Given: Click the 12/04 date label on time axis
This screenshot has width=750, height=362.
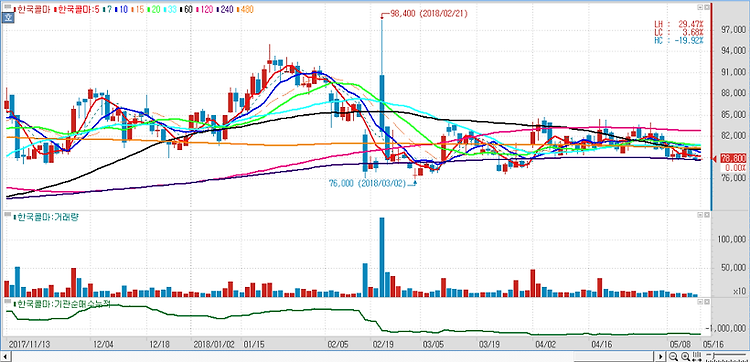Looking at the screenshot, I should point(103,344).
